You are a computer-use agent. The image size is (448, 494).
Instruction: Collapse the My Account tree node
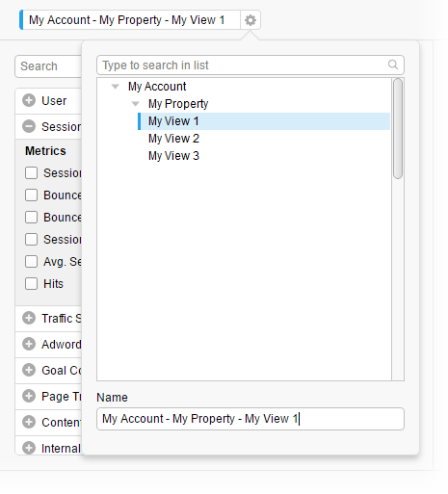(x=115, y=87)
